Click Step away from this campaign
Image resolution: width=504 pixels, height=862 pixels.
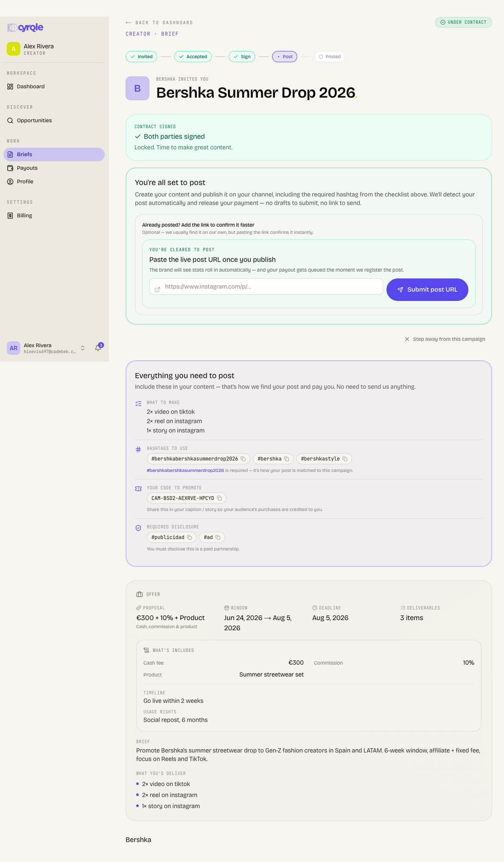445,339
